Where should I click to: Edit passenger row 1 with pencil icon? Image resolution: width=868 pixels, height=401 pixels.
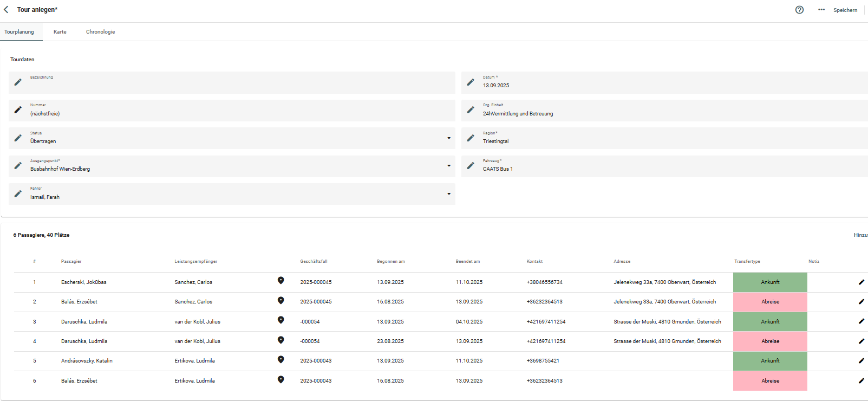click(x=861, y=282)
